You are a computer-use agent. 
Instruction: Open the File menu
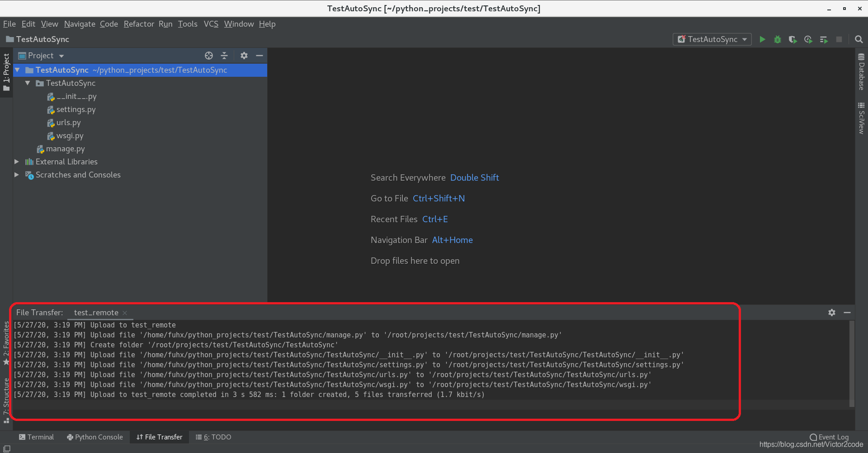click(9, 24)
